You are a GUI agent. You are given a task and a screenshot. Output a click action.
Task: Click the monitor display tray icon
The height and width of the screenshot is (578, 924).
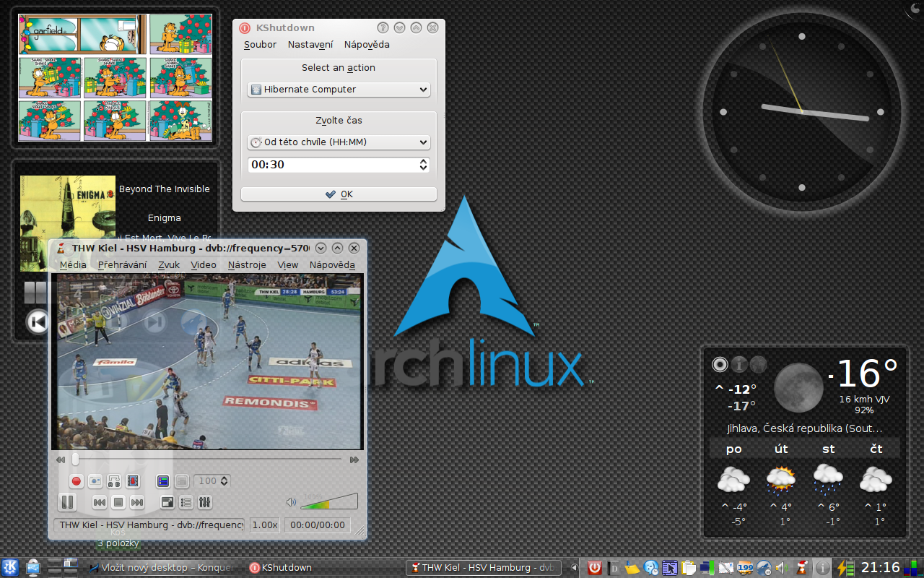[707, 568]
